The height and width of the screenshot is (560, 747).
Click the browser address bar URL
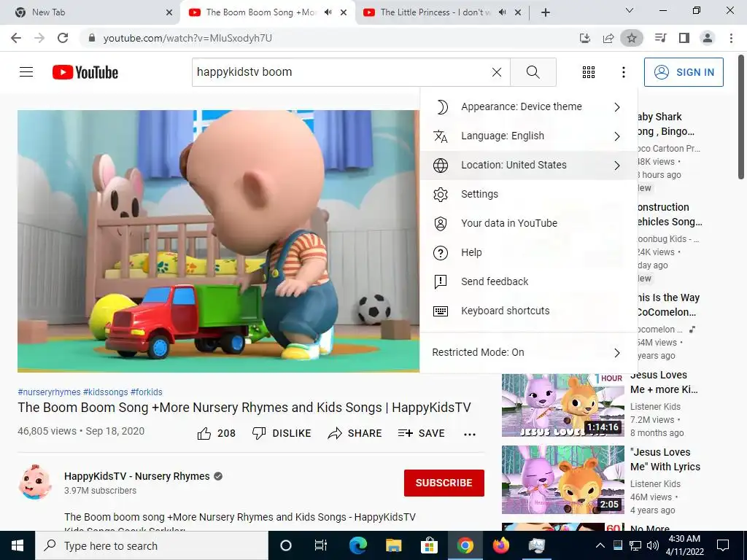click(187, 38)
